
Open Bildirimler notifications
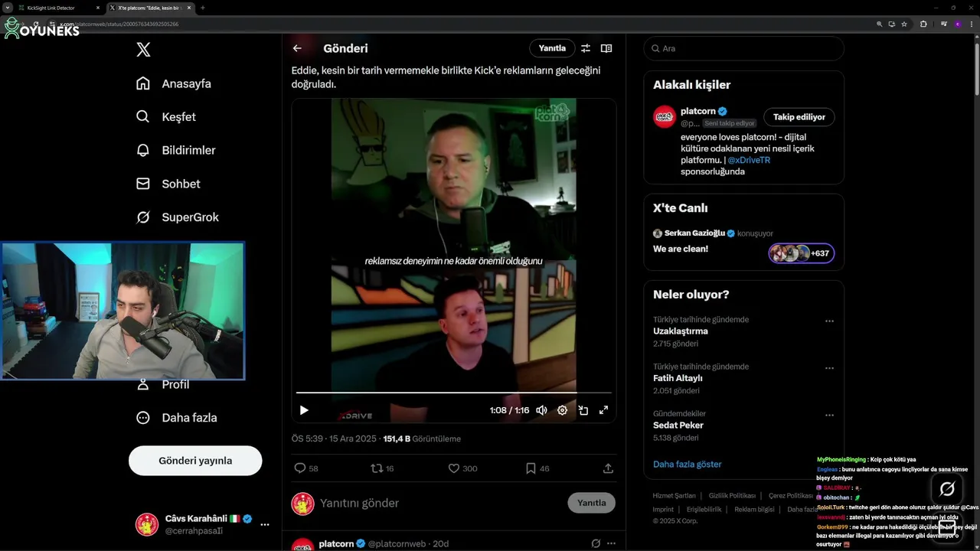point(176,150)
